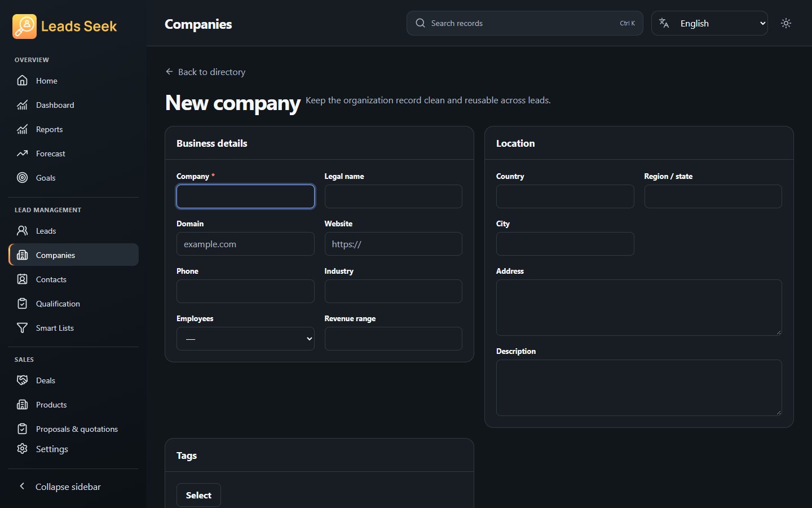Open Proposals & quotations page
Screen dimensions: 812x508
click(x=73, y=429)
